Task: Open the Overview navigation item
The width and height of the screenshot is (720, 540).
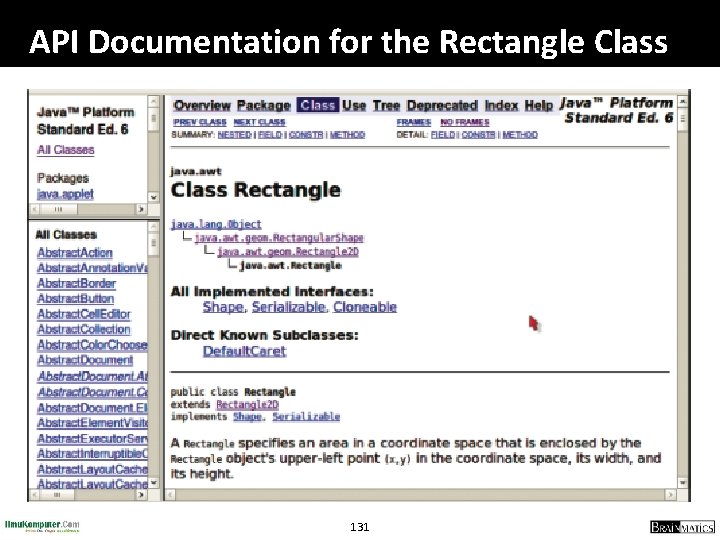Action: click(202, 106)
